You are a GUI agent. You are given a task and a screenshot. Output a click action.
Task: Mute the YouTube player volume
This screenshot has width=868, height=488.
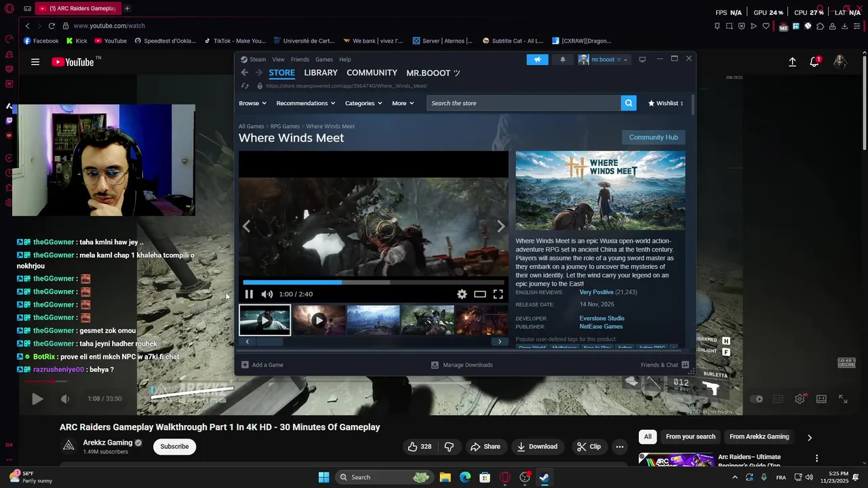click(x=65, y=399)
